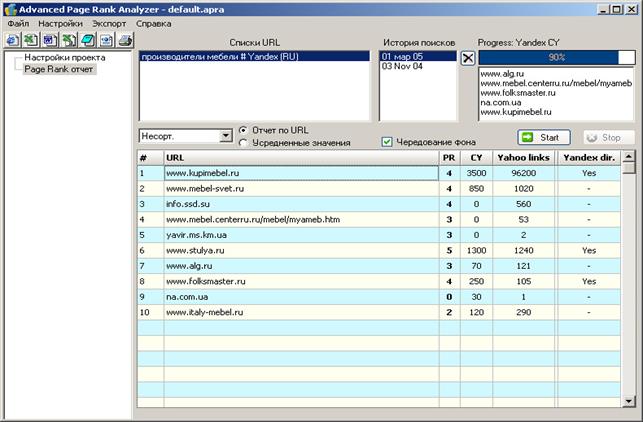Click the '#' column header
Viewport: 643px width, 422px height.
[x=150, y=158]
